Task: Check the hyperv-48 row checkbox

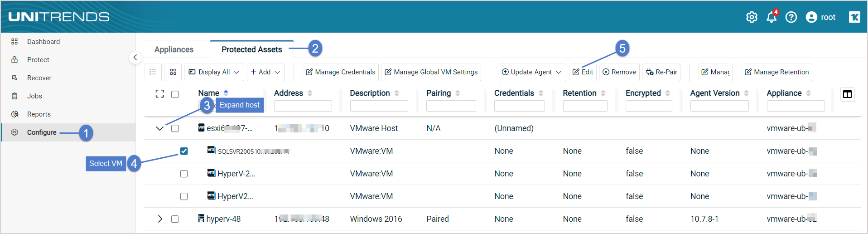Action: [x=175, y=219]
